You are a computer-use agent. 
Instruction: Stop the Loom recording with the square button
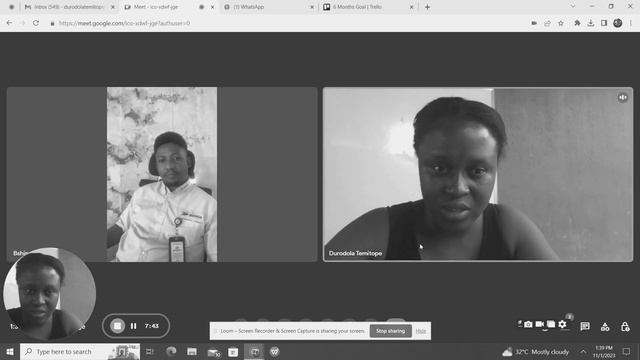(x=118, y=326)
